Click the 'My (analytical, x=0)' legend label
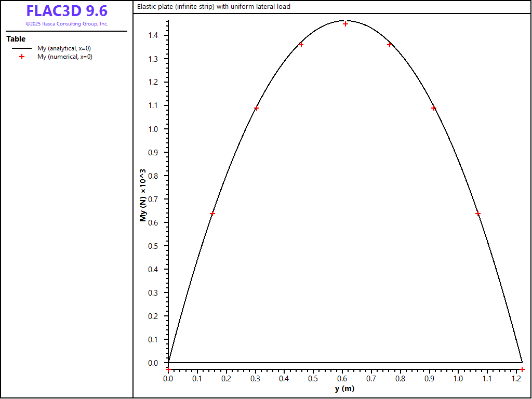The image size is (532, 399). [64, 48]
